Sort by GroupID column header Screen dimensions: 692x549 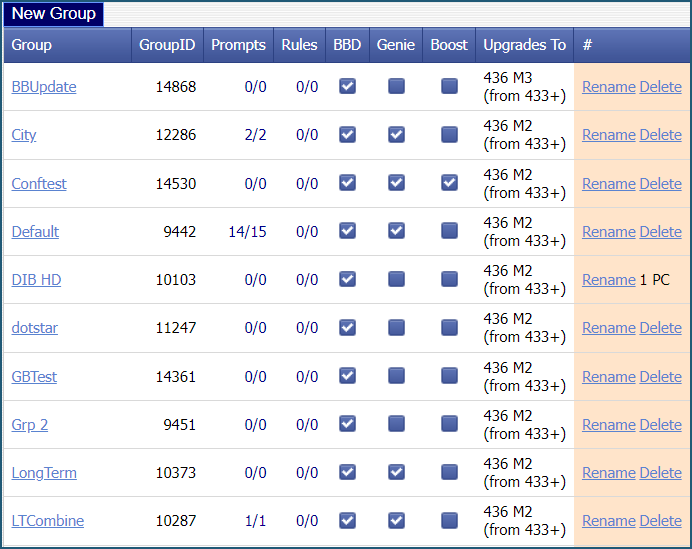pos(167,45)
